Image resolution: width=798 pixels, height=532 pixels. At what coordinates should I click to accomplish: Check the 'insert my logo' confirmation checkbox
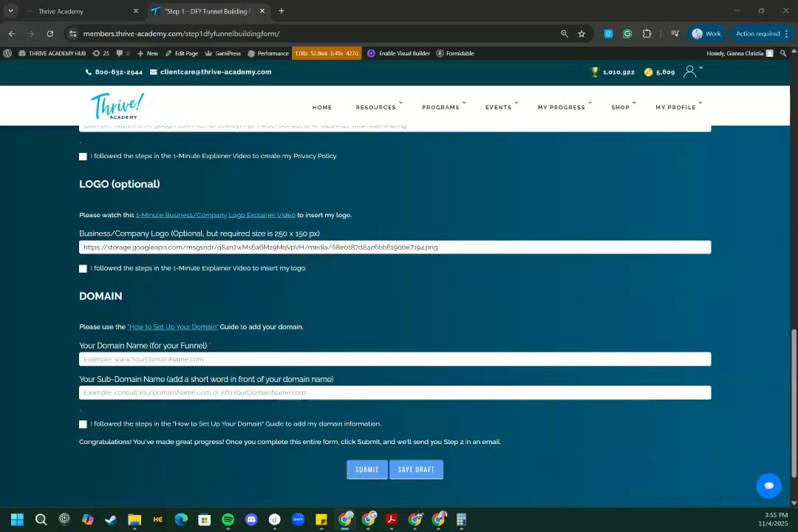[x=83, y=268]
